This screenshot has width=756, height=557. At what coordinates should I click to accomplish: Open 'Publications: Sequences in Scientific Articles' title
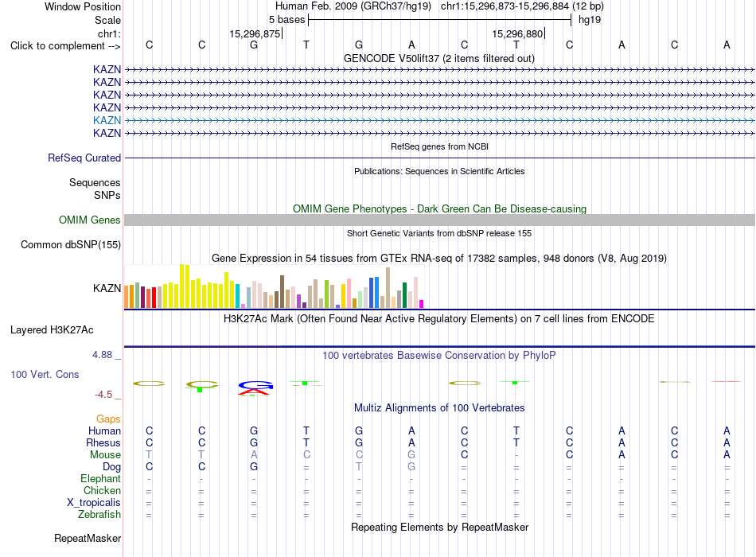point(439,171)
